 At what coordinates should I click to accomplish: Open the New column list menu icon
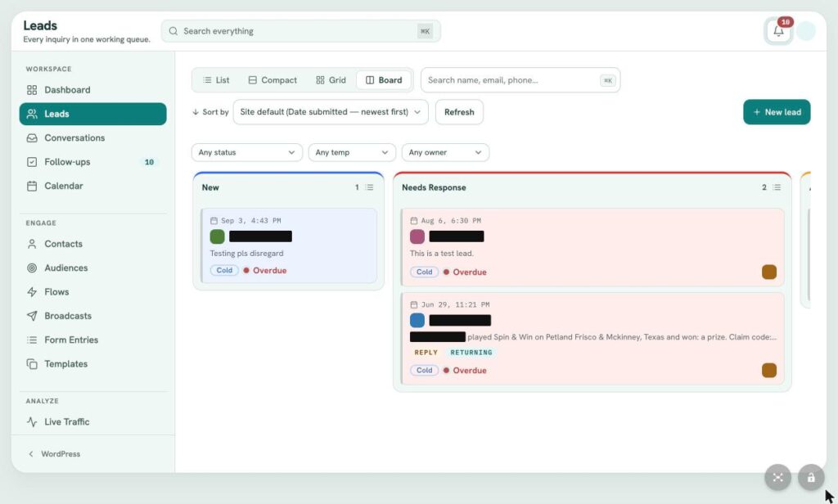[369, 187]
